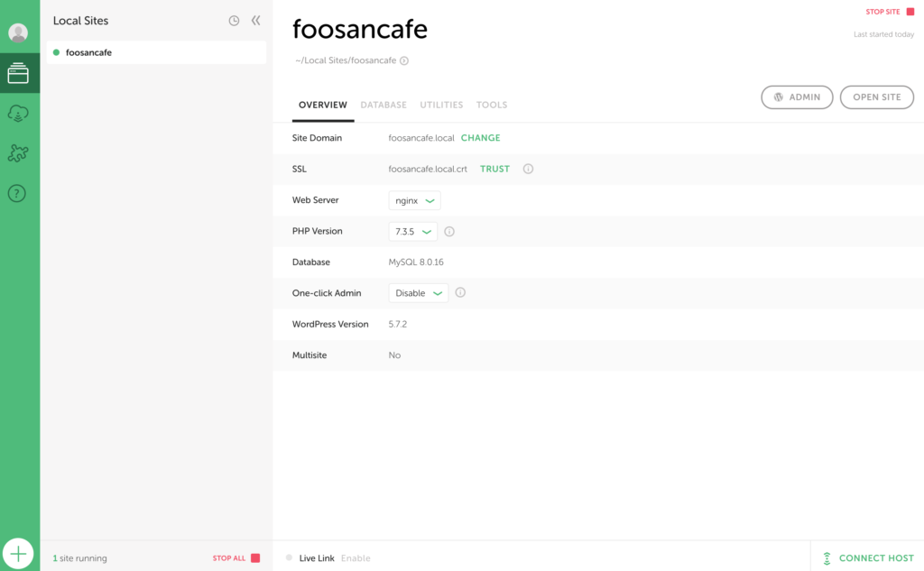Screen dimensions: 924x571
Task: Open the Help question mark icon
Action: tap(18, 193)
